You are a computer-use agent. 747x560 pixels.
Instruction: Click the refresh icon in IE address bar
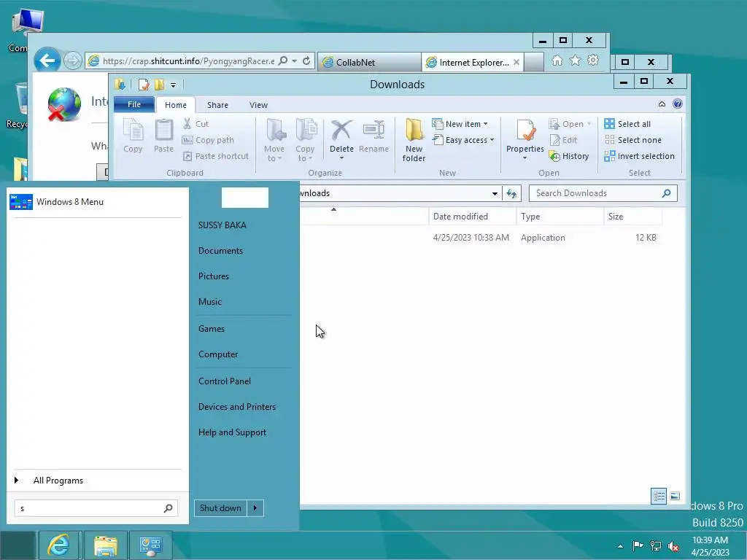[x=306, y=61]
